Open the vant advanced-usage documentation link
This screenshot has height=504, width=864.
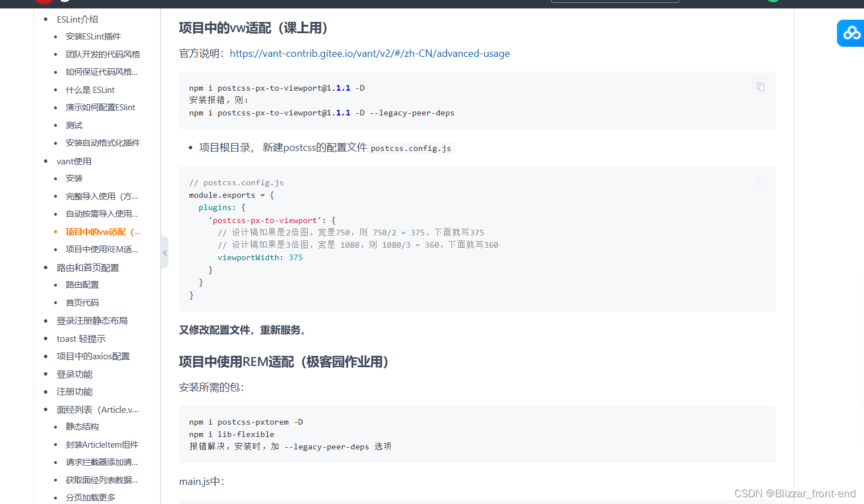point(370,53)
